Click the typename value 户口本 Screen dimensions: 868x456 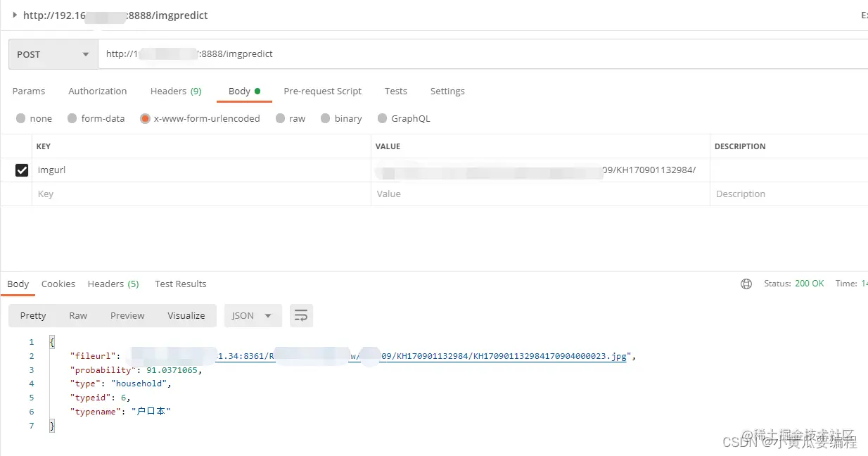(x=151, y=412)
